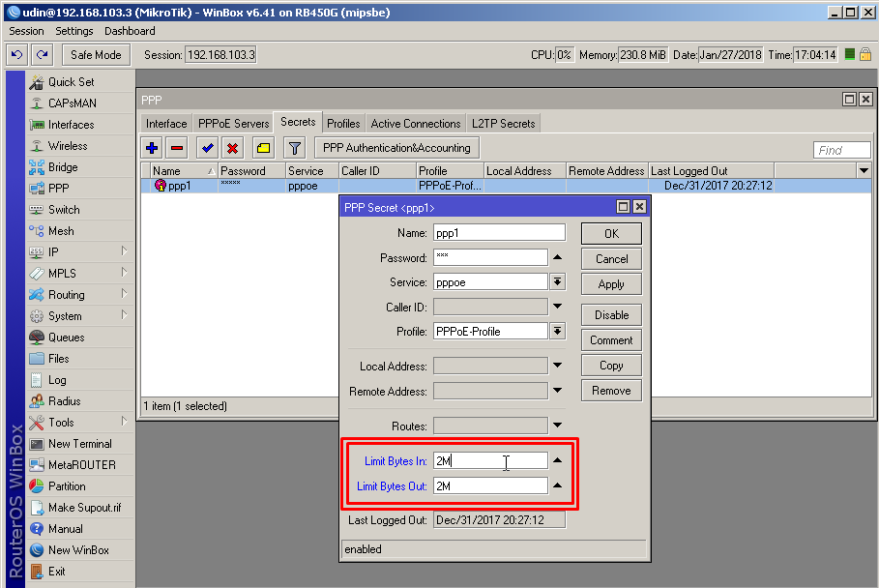The width and height of the screenshot is (879, 588).
Task: Collapse the Password field arrow
Action: pyautogui.click(x=557, y=257)
